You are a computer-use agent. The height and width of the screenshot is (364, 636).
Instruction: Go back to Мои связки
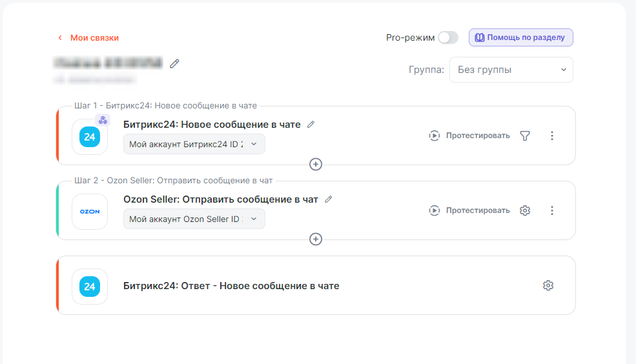click(x=88, y=37)
